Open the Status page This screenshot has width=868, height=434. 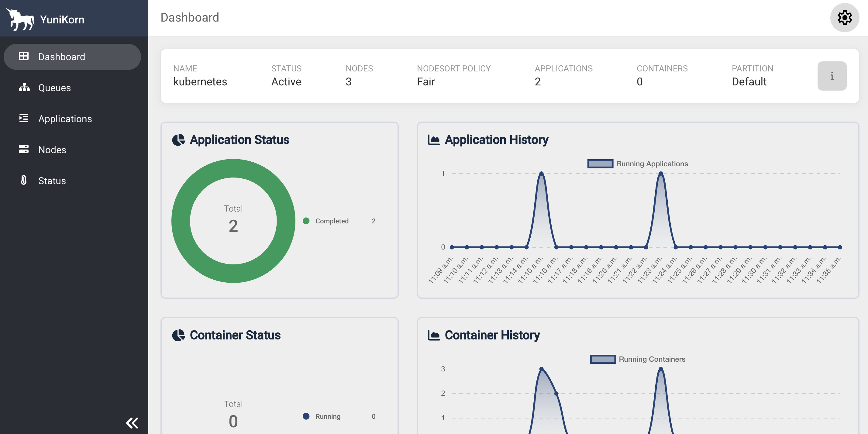click(x=72, y=181)
